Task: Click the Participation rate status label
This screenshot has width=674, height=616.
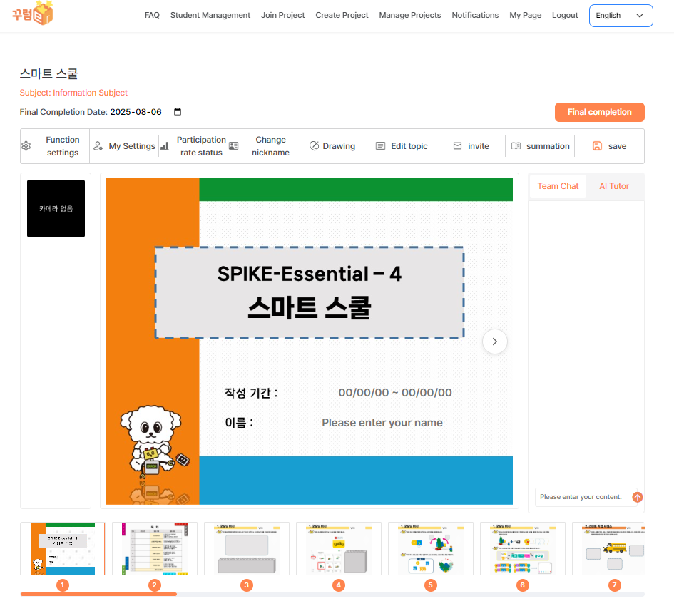Action: coord(201,146)
